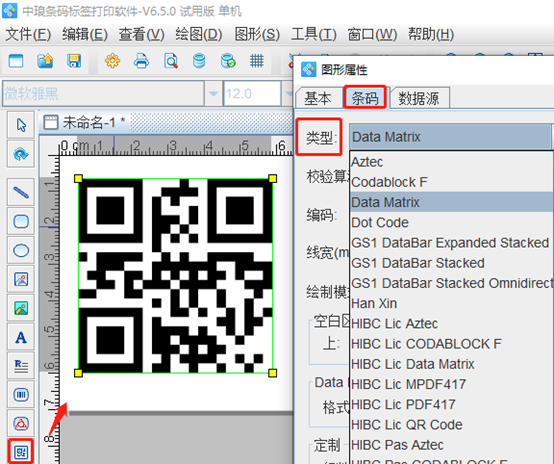
Task: Choose HIBC Lic Data Matrix type
Action: pos(452,364)
